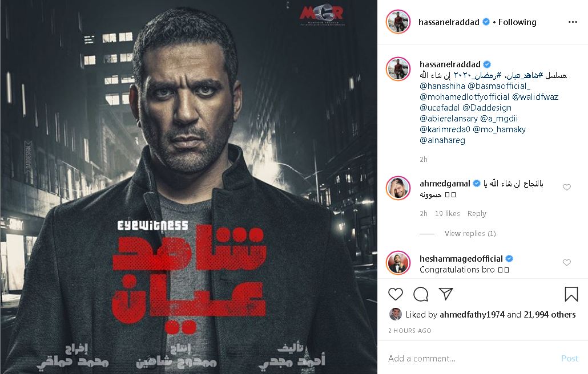Click the Following button in header
Screen dimensions: 588x374
[517, 22]
